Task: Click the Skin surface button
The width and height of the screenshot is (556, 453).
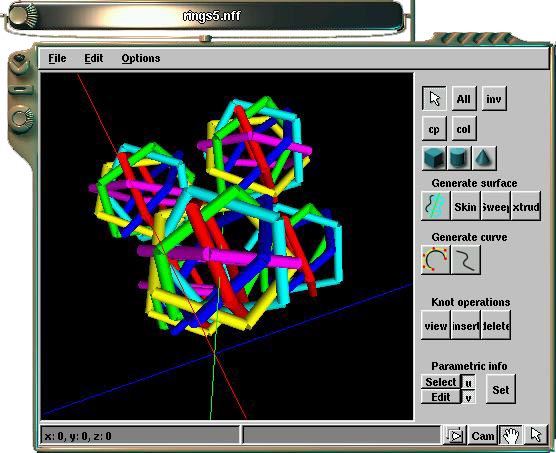Action: point(465,206)
